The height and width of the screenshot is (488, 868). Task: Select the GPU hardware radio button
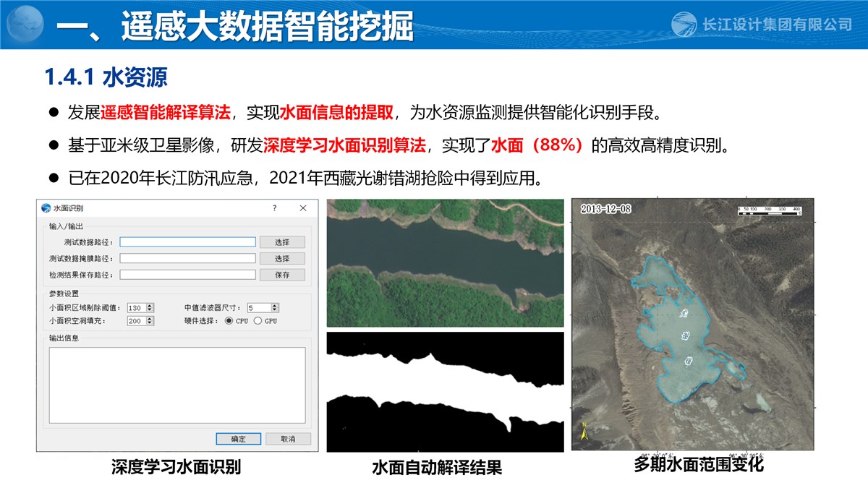(x=258, y=320)
